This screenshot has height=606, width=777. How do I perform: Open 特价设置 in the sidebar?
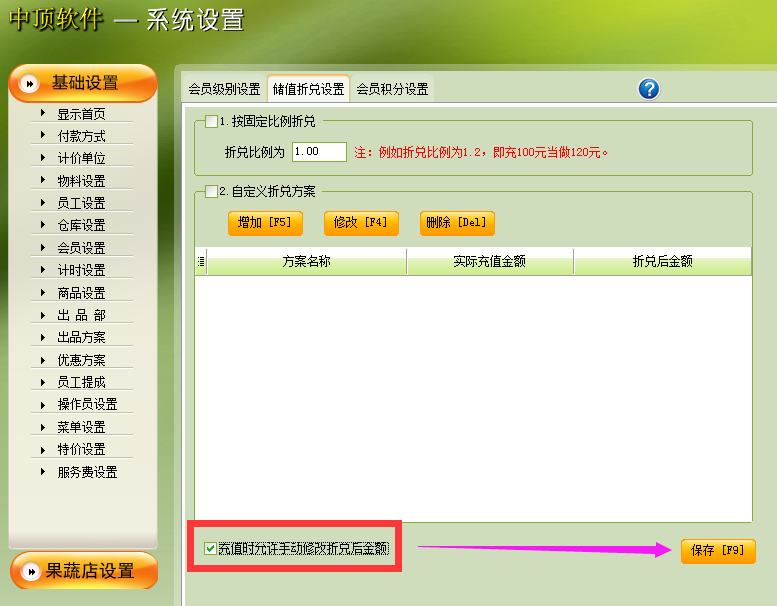pyautogui.click(x=82, y=449)
